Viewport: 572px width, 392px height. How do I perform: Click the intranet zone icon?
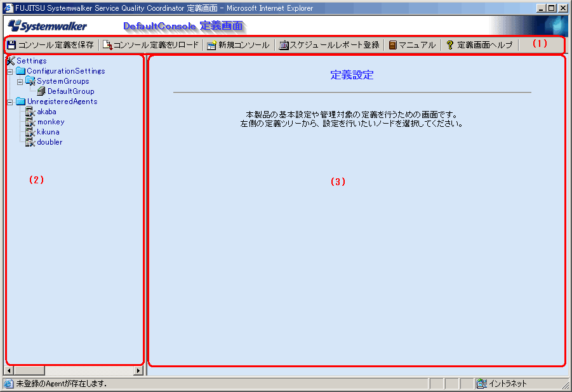481,384
